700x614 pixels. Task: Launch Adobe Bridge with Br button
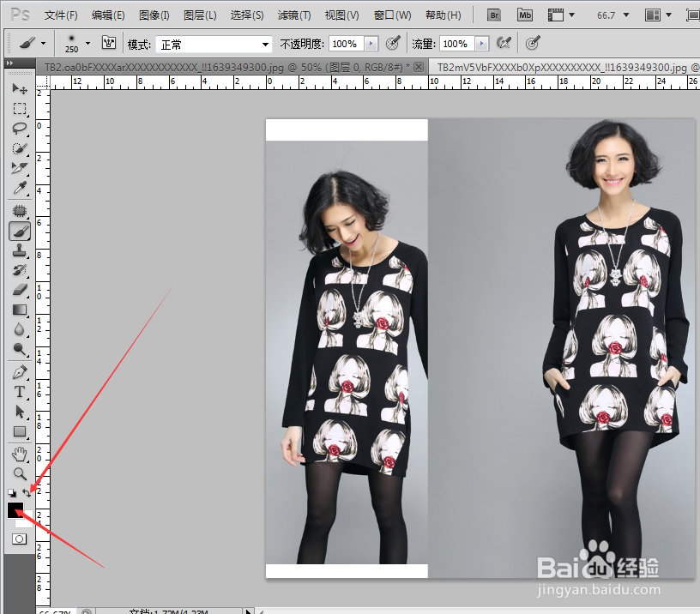pos(494,15)
